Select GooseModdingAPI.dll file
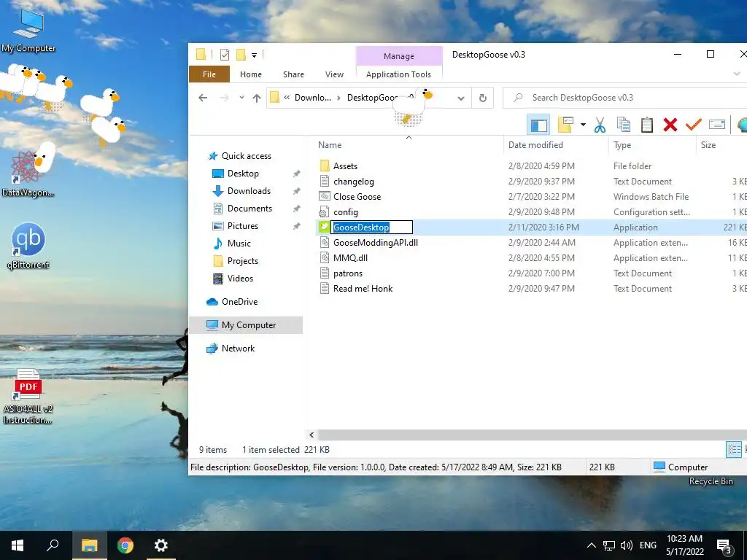 (376, 242)
